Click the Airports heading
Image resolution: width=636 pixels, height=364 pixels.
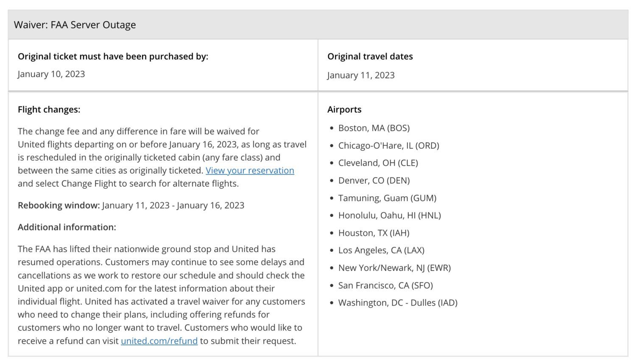344,109
